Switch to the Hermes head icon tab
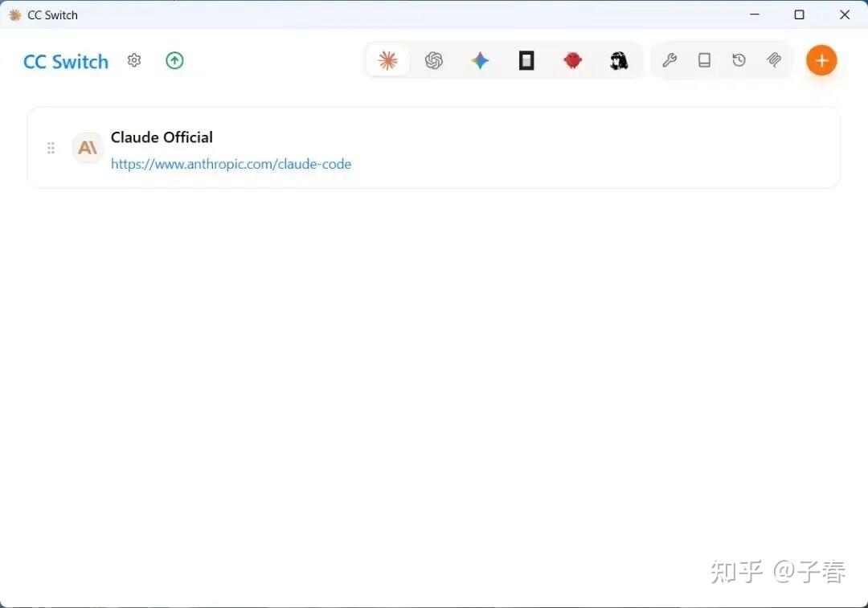868x608 pixels. click(619, 60)
